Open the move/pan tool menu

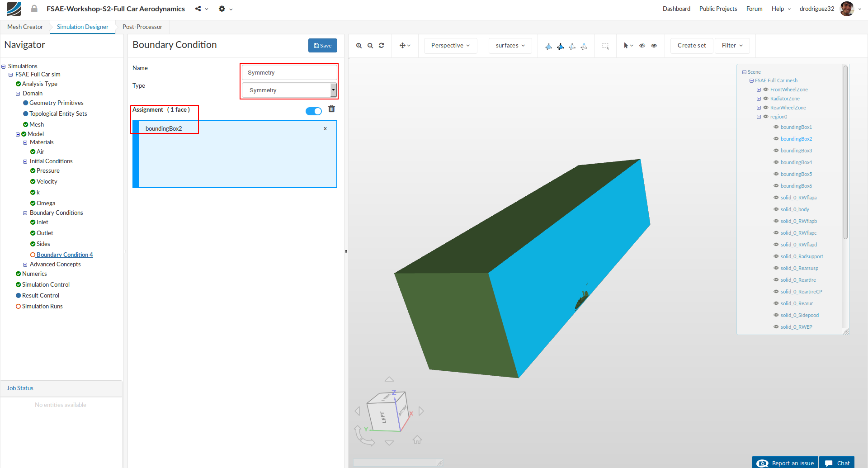click(405, 46)
